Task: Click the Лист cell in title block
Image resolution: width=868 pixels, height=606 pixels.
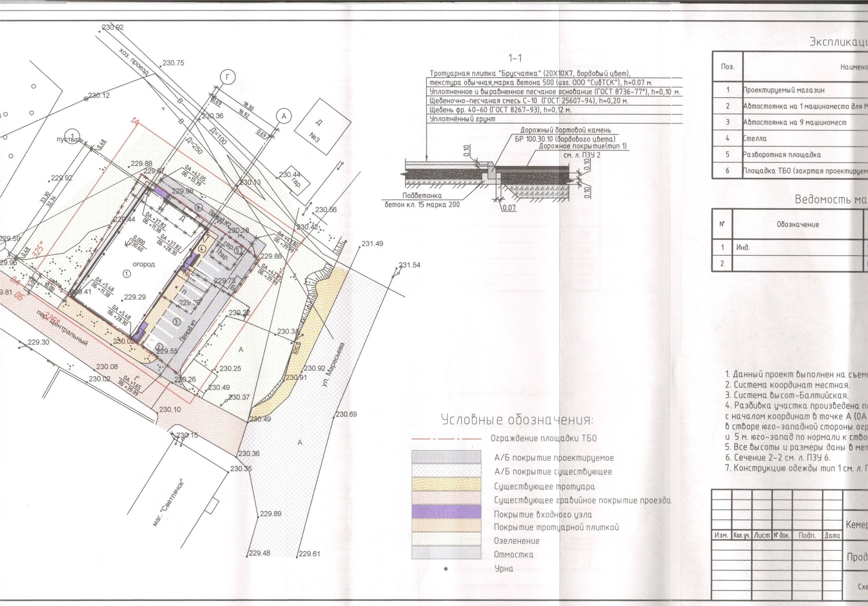Action: tap(761, 536)
